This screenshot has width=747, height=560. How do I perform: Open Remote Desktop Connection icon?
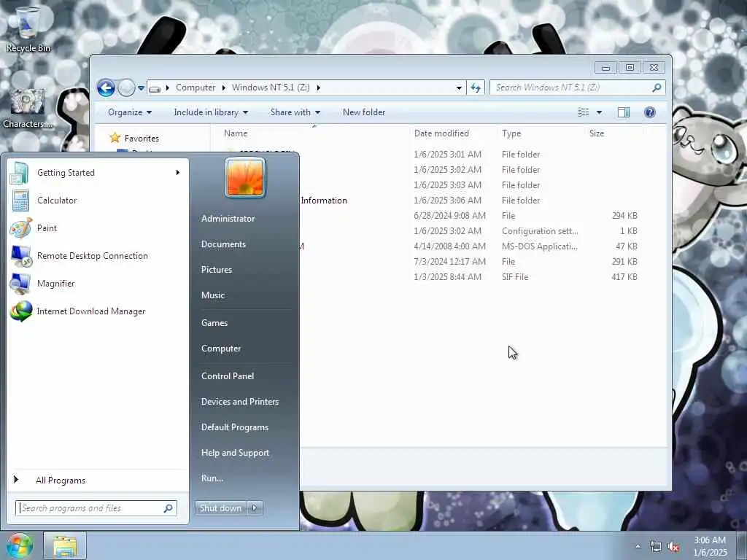point(21,256)
